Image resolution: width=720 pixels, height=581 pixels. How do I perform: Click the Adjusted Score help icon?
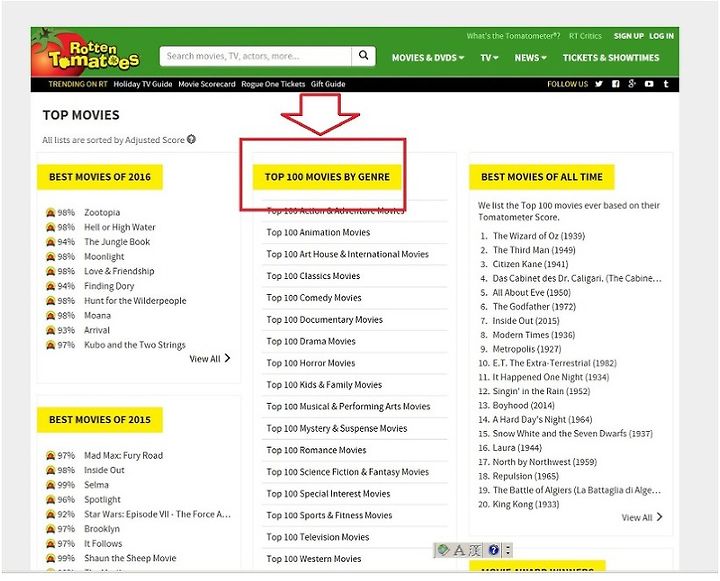pyautogui.click(x=191, y=139)
